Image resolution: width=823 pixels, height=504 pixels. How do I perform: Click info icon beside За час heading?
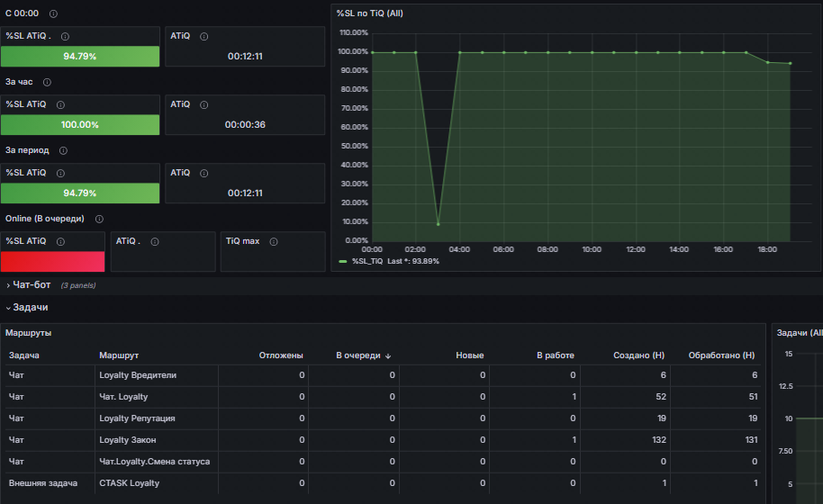47,82
